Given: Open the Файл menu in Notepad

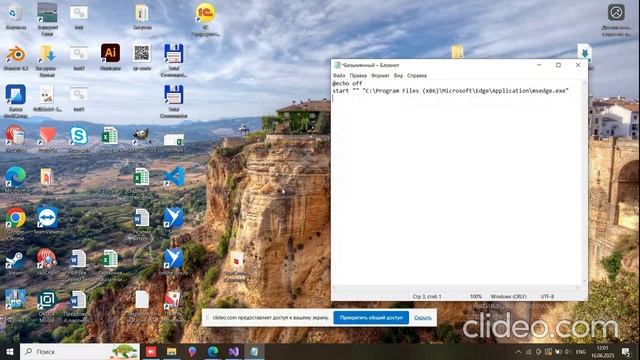Looking at the screenshot, I should 339,76.
